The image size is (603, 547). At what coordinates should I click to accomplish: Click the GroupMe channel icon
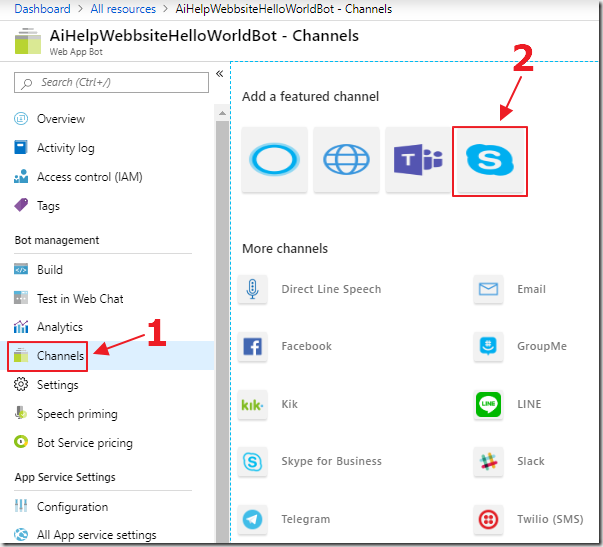click(x=488, y=347)
